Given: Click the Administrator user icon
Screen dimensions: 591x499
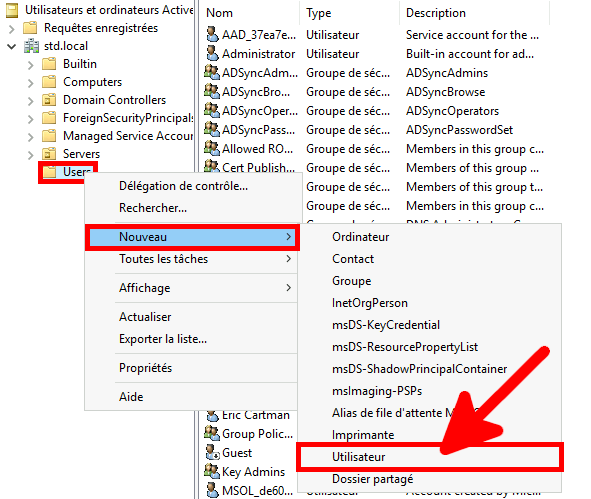Looking at the screenshot, I should click(212, 53).
